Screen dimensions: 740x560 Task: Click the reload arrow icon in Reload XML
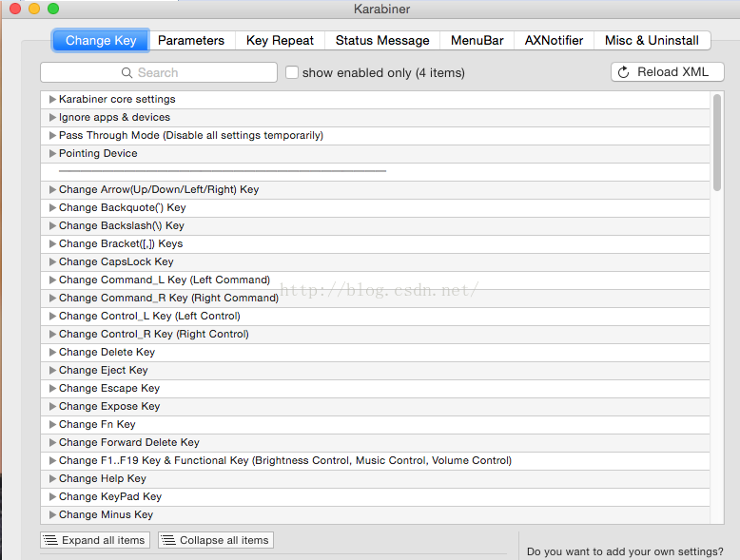tap(623, 72)
